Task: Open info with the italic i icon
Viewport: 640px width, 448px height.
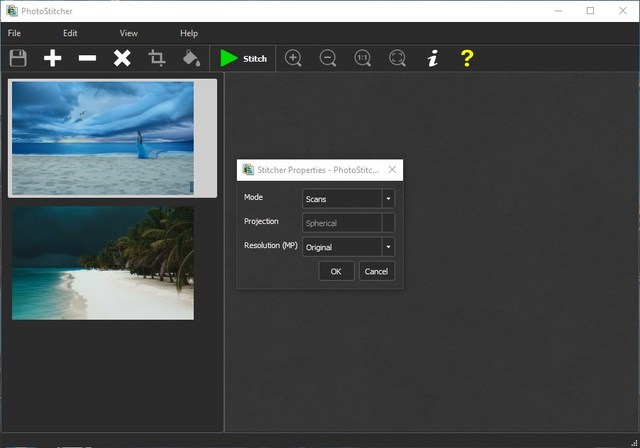Action: (x=432, y=58)
